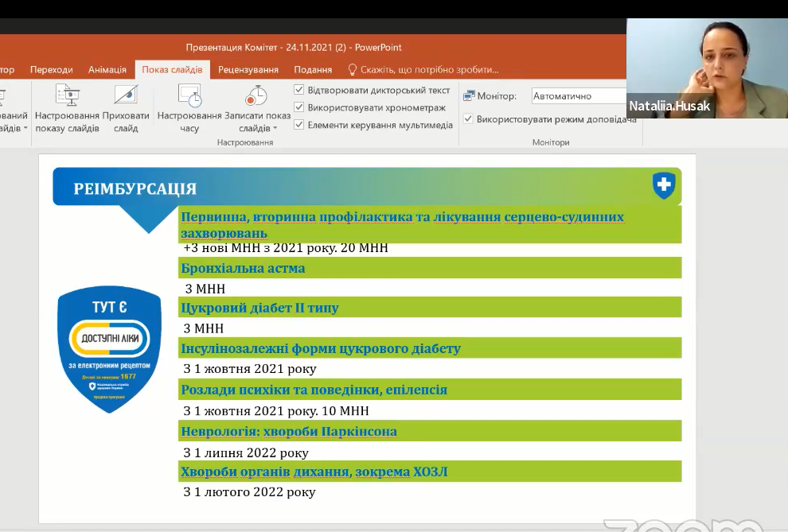Open the Рецензування ribbon tab
The image size is (788, 532).
tap(248, 70)
